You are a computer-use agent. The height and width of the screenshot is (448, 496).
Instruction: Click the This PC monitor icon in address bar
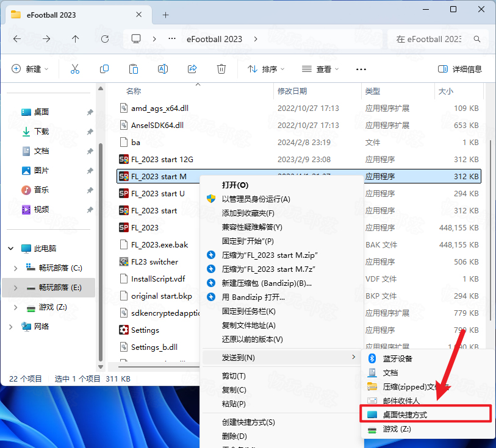pos(136,39)
